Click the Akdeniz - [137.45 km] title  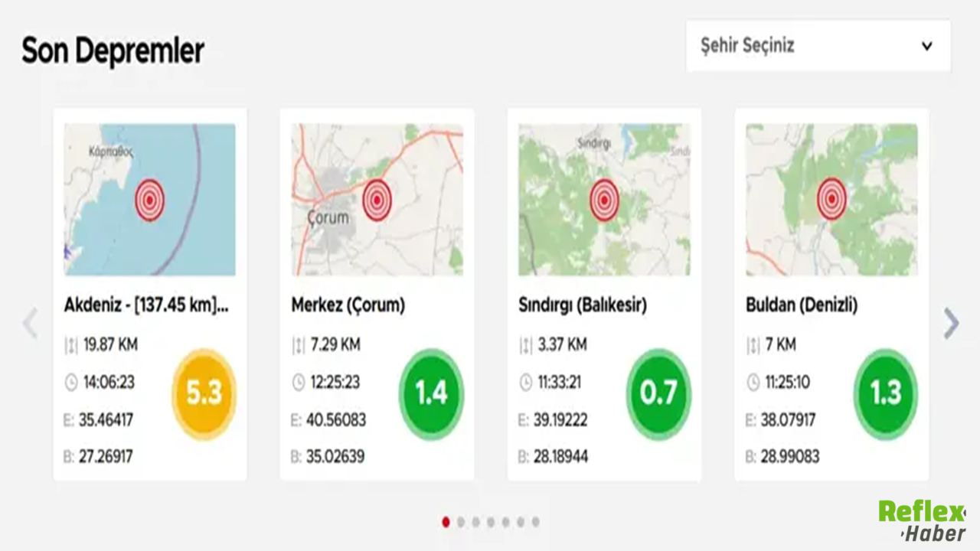click(146, 305)
